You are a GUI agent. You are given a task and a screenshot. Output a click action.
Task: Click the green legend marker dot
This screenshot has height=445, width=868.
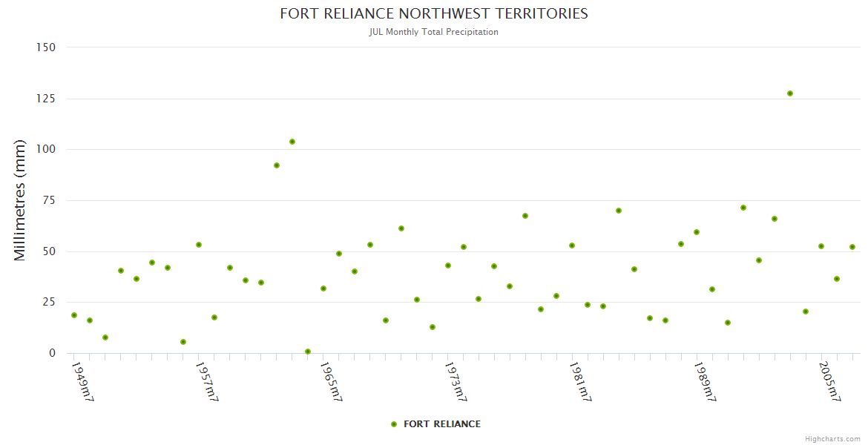pyautogui.click(x=394, y=424)
